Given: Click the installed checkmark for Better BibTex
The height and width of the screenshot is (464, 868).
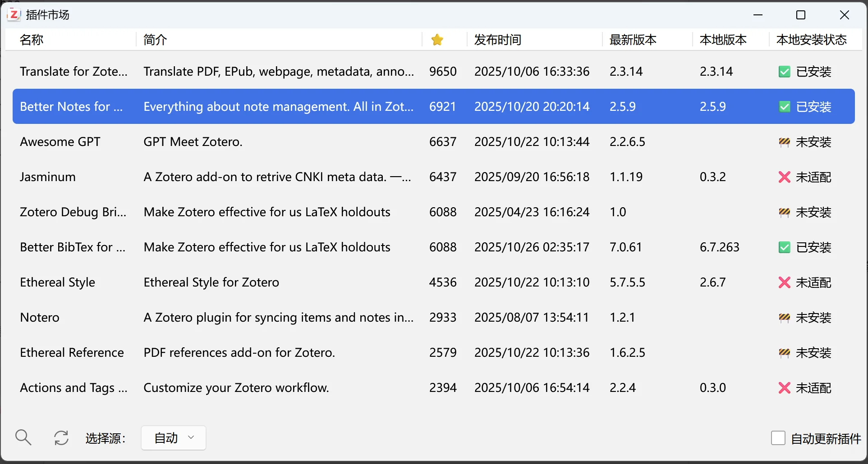Looking at the screenshot, I should click(785, 247).
